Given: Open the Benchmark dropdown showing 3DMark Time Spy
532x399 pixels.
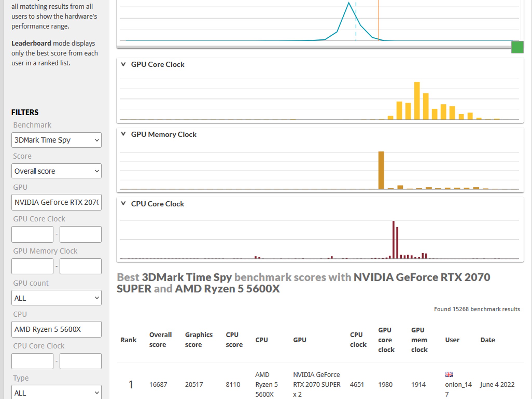Looking at the screenshot, I should pyautogui.click(x=56, y=140).
